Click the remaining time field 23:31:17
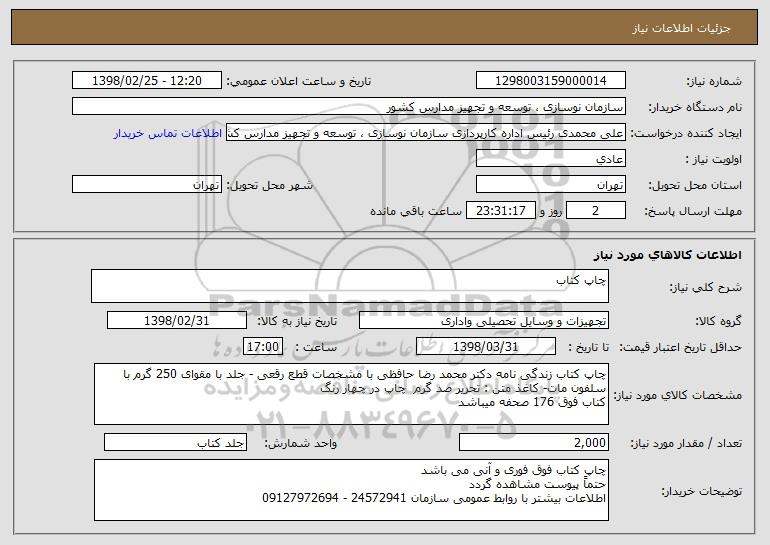The image size is (770, 545). (500, 211)
